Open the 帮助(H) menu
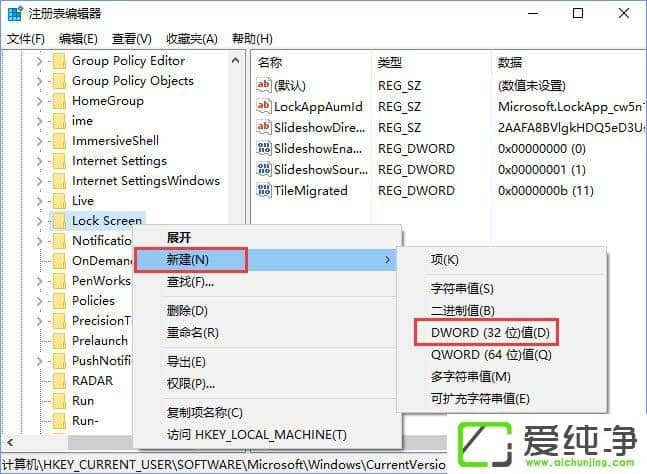Viewport: 647px width, 474px height. [x=252, y=39]
